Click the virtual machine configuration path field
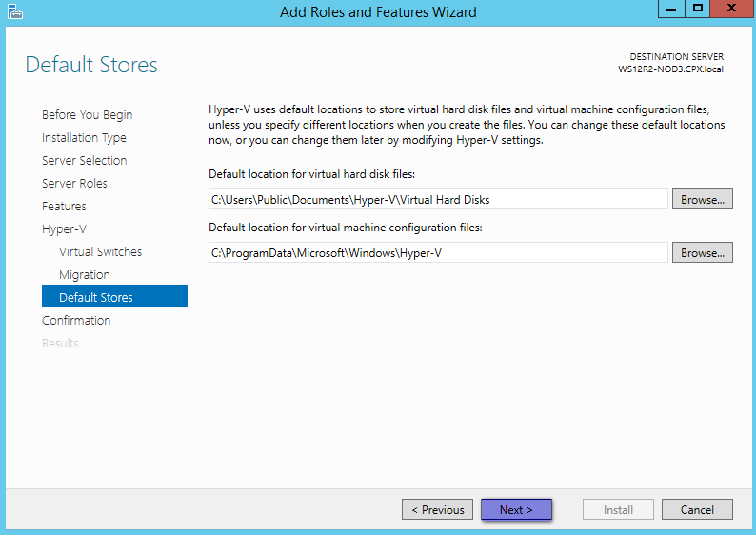The image size is (756, 535). [x=438, y=252]
